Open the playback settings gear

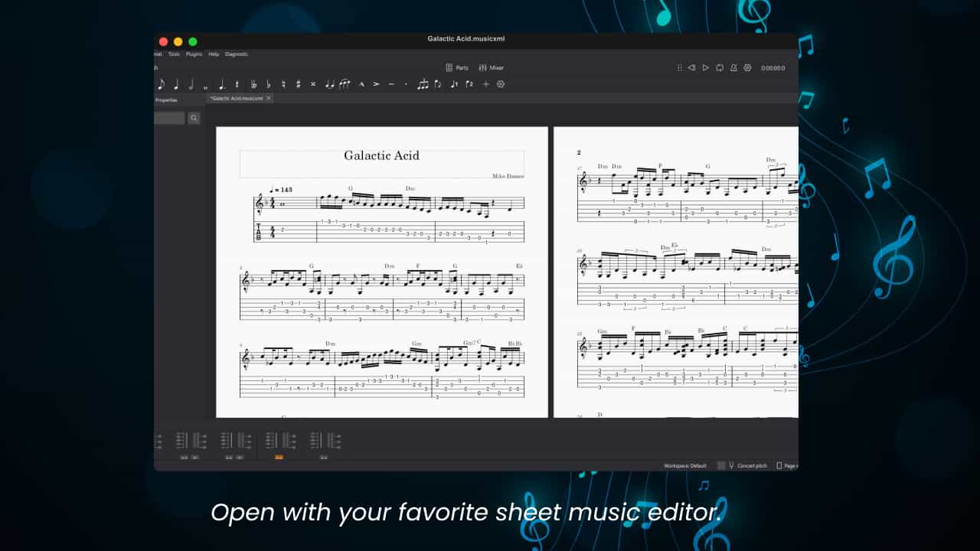pyautogui.click(x=746, y=67)
